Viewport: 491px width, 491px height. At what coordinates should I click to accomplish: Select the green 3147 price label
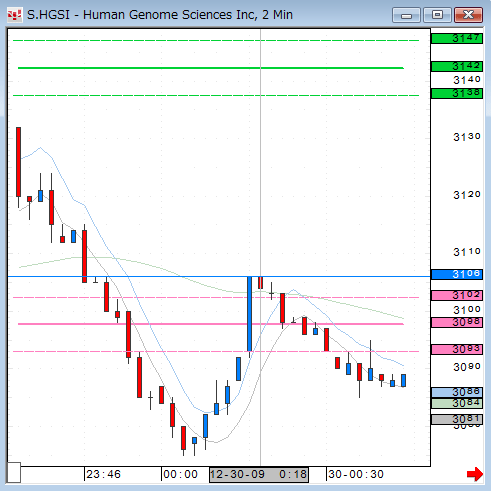pos(457,38)
